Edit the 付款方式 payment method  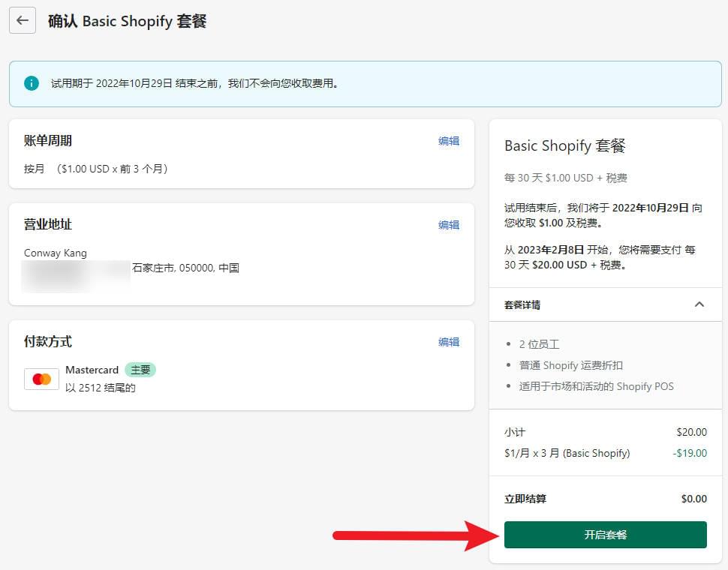coord(449,342)
